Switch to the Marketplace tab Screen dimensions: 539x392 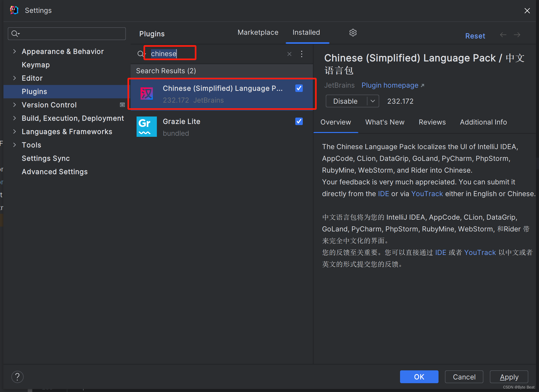(x=258, y=33)
